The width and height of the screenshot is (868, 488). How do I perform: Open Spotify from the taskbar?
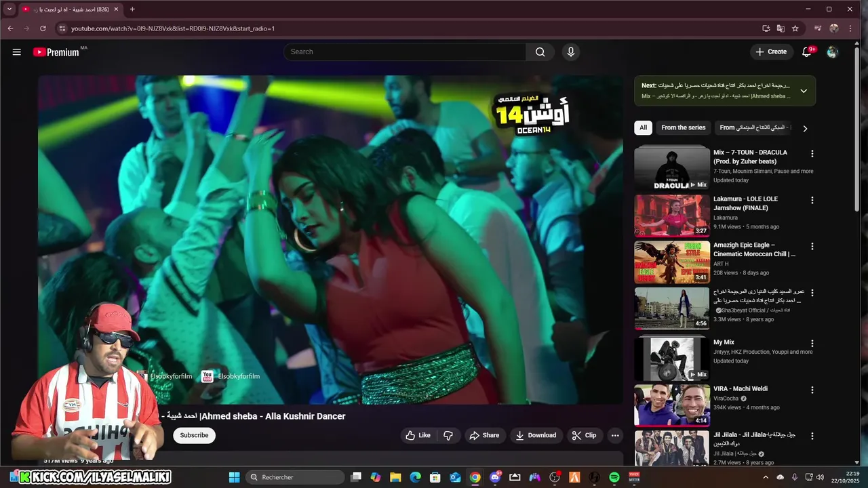[x=614, y=477]
